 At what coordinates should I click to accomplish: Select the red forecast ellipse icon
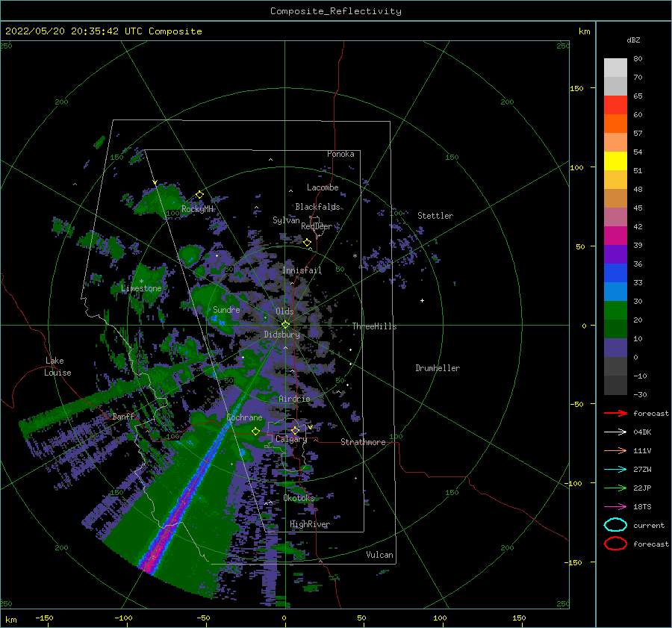point(615,544)
